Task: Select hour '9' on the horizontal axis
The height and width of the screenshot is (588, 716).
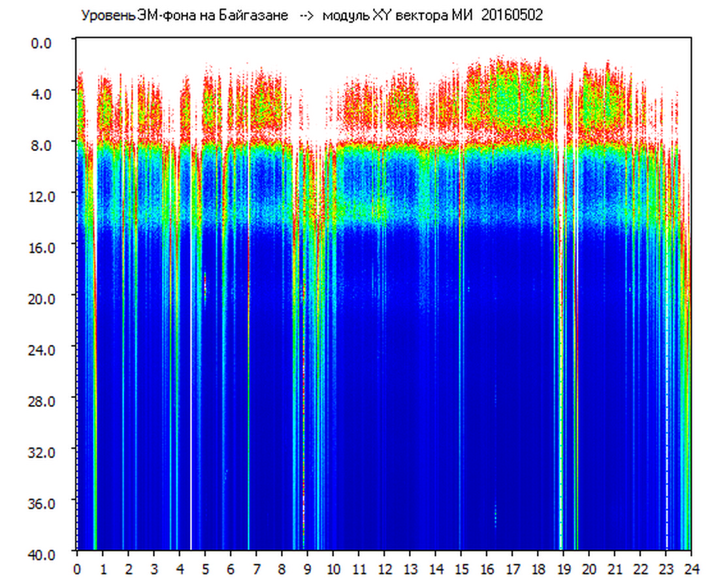Action: click(x=308, y=569)
